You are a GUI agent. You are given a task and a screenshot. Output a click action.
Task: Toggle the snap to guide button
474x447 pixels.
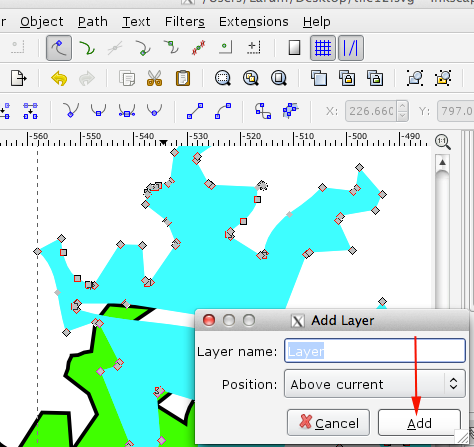click(351, 48)
